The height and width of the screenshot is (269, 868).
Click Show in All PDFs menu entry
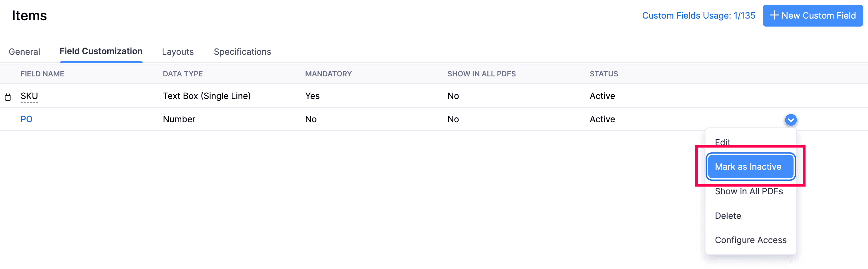749,191
